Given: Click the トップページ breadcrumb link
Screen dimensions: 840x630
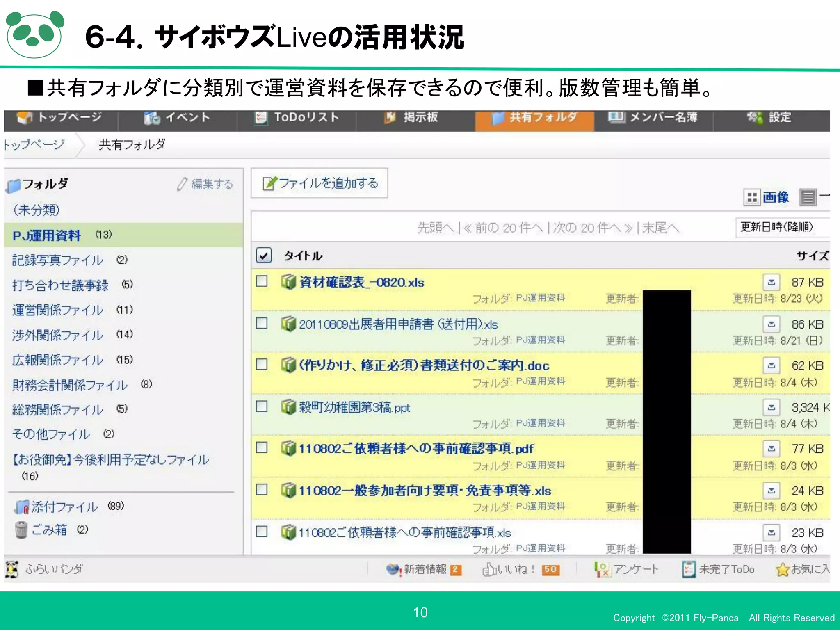Looking at the screenshot, I should pyautogui.click(x=34, y=144).
